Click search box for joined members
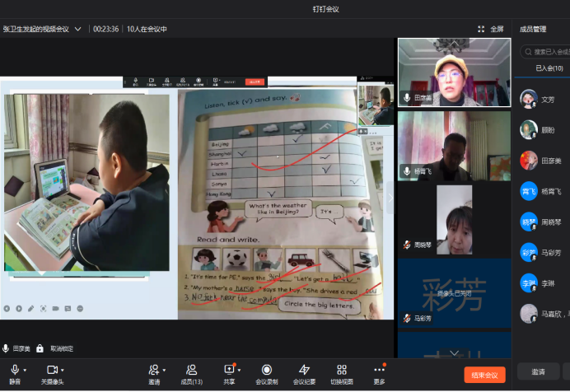The image size is (570, 392). [x=545, y=52]
